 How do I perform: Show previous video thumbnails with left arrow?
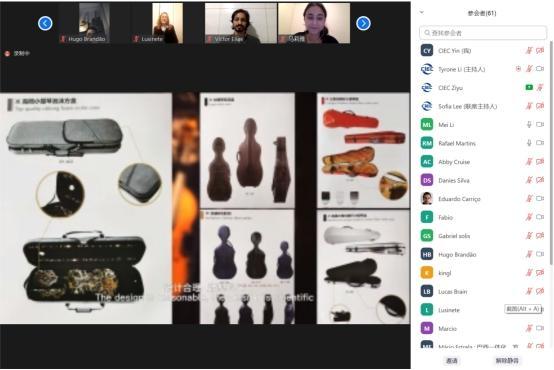[45, 23]
